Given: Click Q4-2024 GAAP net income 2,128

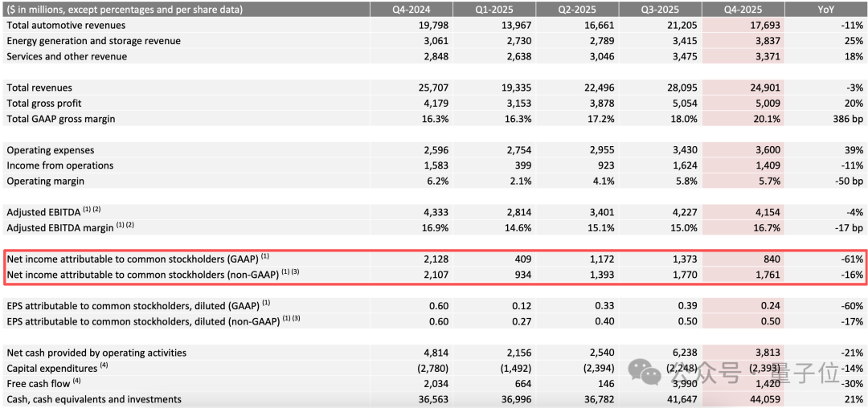Looking at the screenshot, I should click(436, 259).
